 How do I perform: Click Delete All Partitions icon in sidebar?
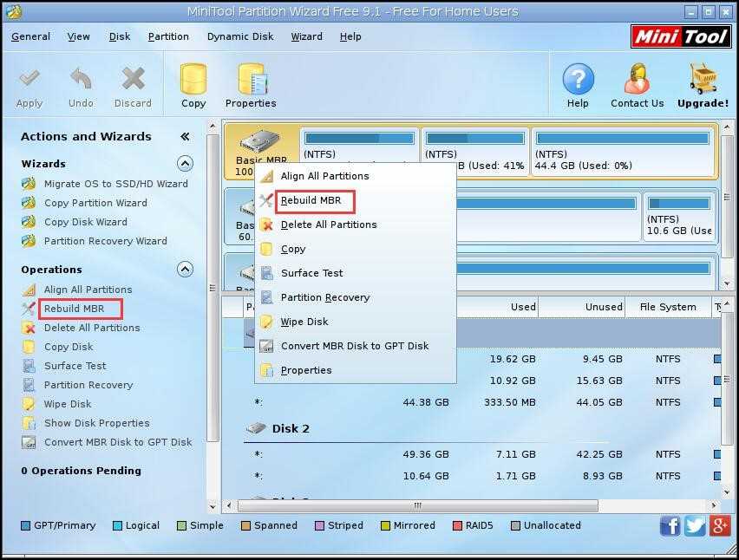[29, 328]
